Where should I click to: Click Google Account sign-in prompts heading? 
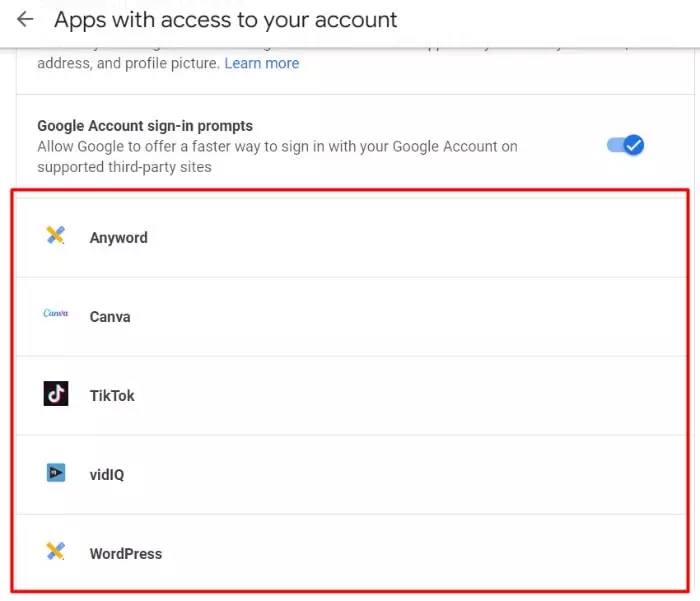tap(145, 126)
